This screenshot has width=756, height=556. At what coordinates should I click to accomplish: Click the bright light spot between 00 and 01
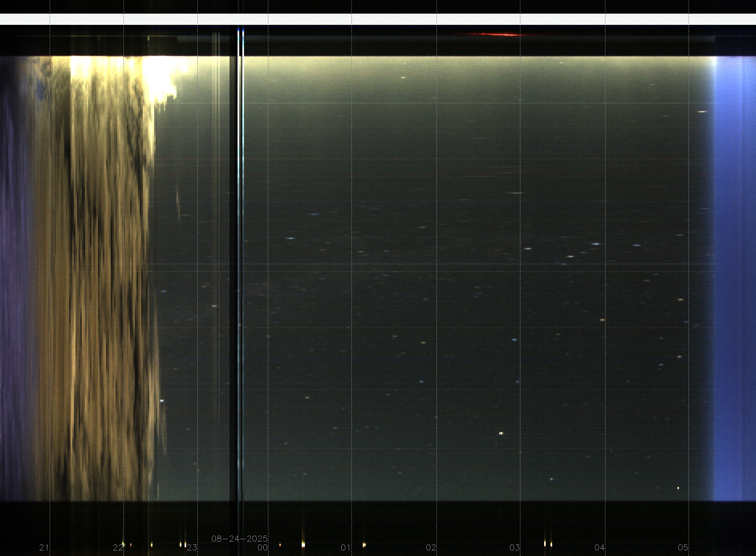point(303,544)
